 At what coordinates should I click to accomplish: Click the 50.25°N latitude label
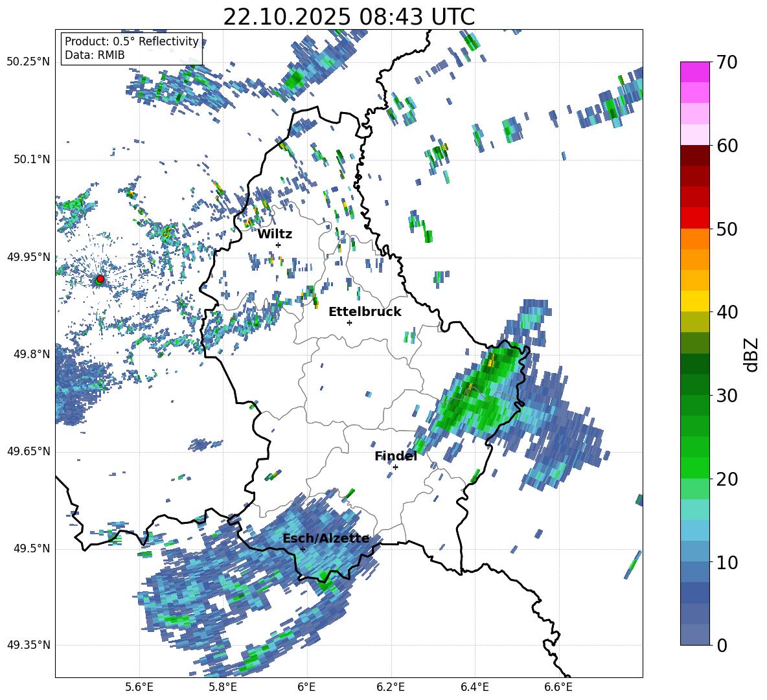point(29,62)
